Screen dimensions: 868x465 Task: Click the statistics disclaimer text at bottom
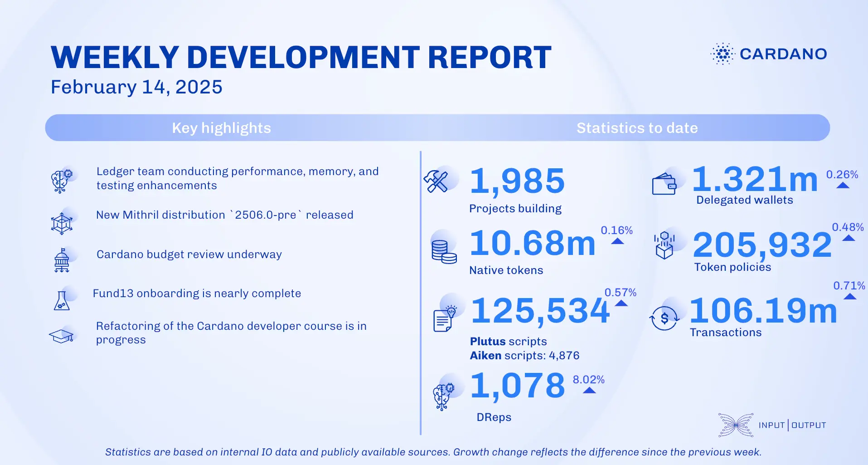pyautogui.click(x=434, y=452)
